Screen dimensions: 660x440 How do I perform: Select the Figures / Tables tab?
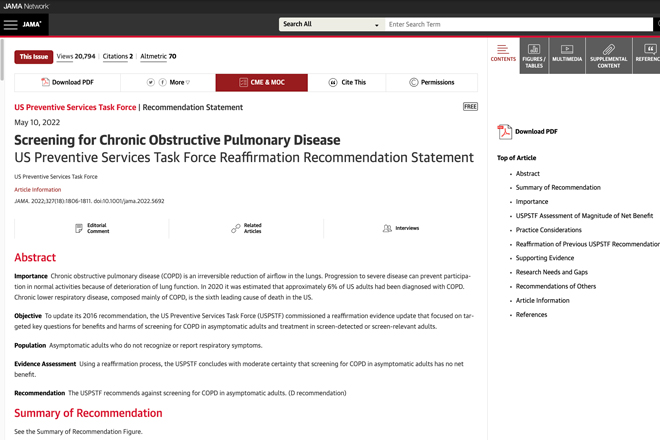534,56
